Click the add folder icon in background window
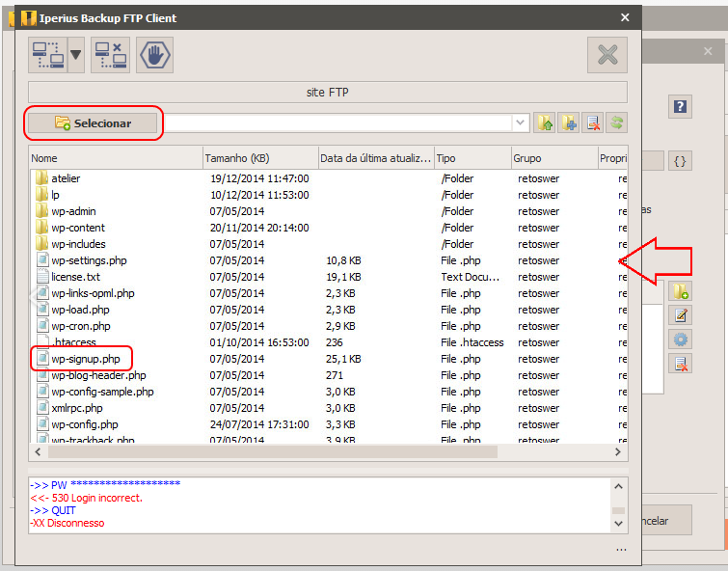 coord(681,291)
